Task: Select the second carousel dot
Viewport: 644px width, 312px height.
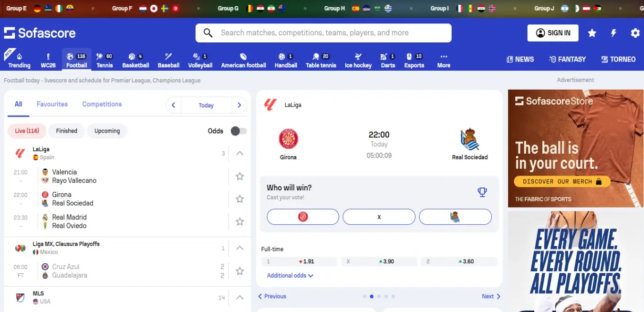Action: pos(372,296)
